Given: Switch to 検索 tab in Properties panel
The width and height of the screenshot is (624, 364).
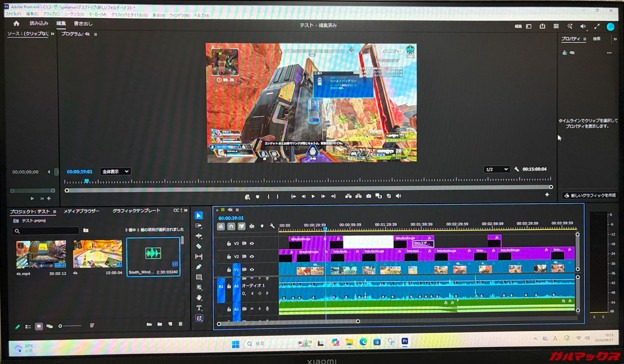Looking at the screenshot, I should (597, 38).
